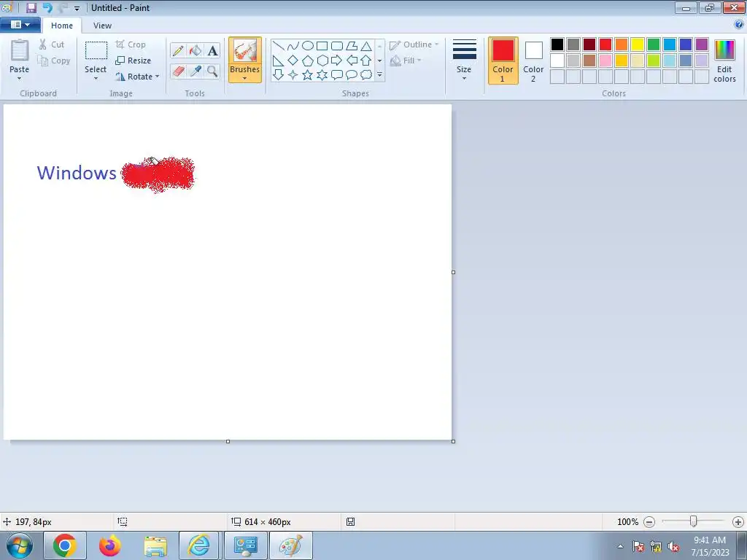This screenshot has width=747, height=560.
Task: Pick the Hexagon shape
Action: pyautogui.click(x=322, y=61)
